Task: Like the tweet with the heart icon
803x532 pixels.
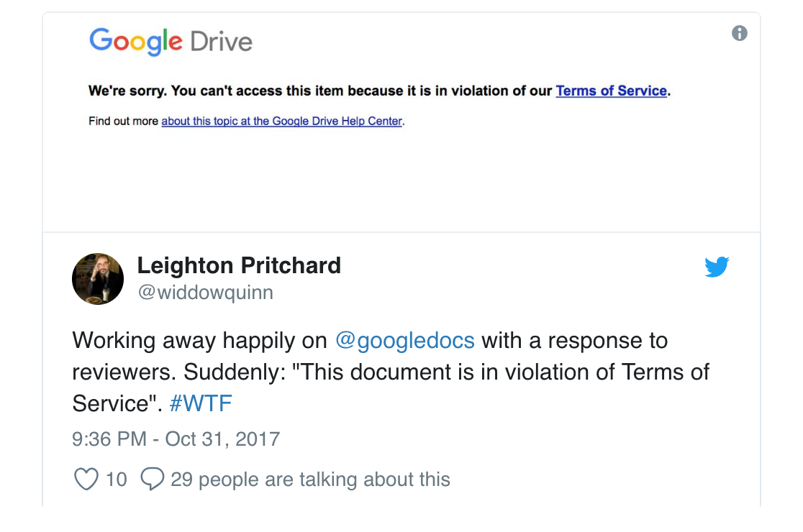Action: (x=86, y=480)
